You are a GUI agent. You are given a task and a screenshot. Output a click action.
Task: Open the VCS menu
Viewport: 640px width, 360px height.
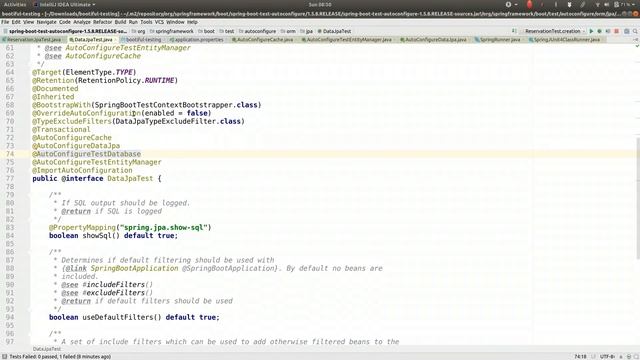[x=159, y=22]
